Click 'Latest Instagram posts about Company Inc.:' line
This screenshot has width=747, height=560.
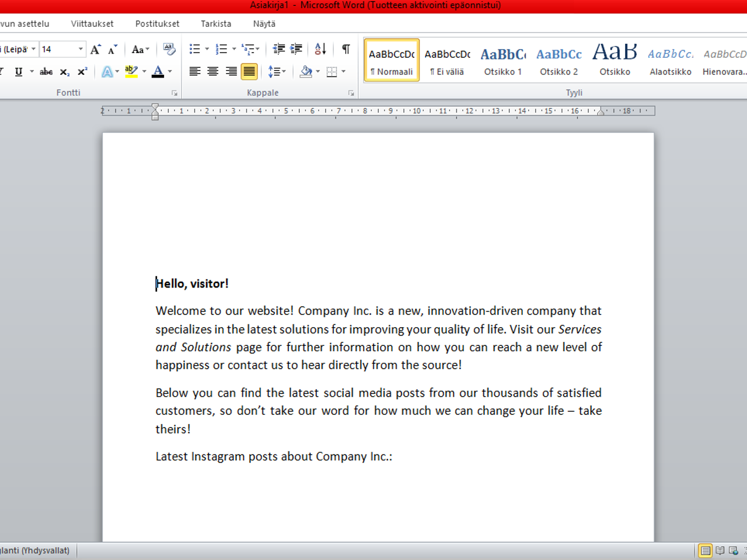(x=274, y=457)
